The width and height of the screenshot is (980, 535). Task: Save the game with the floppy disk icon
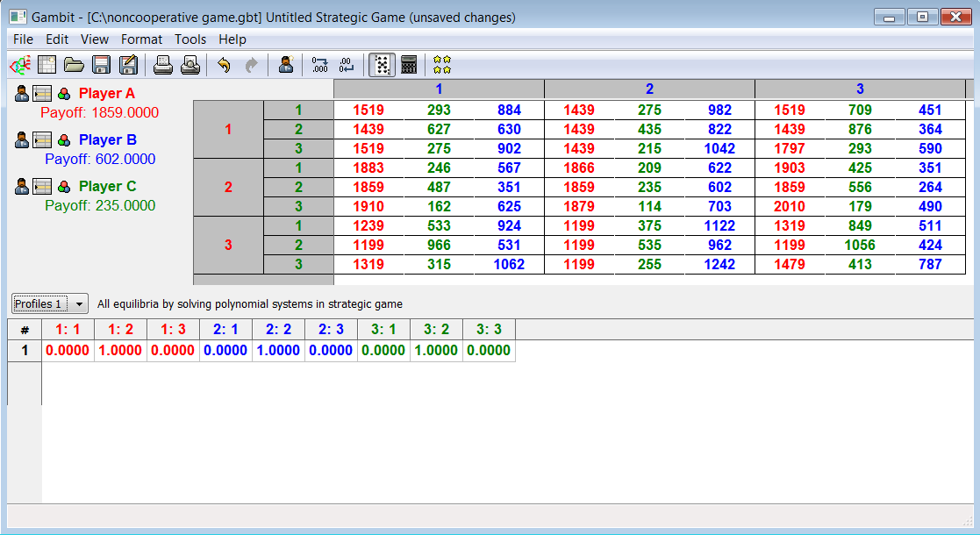tap(101, 65)
